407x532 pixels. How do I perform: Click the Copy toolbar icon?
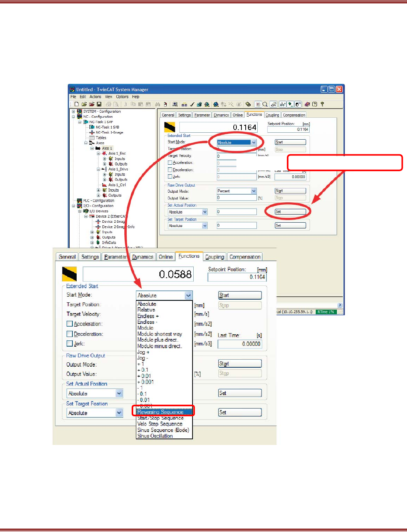tap(133, 104)
